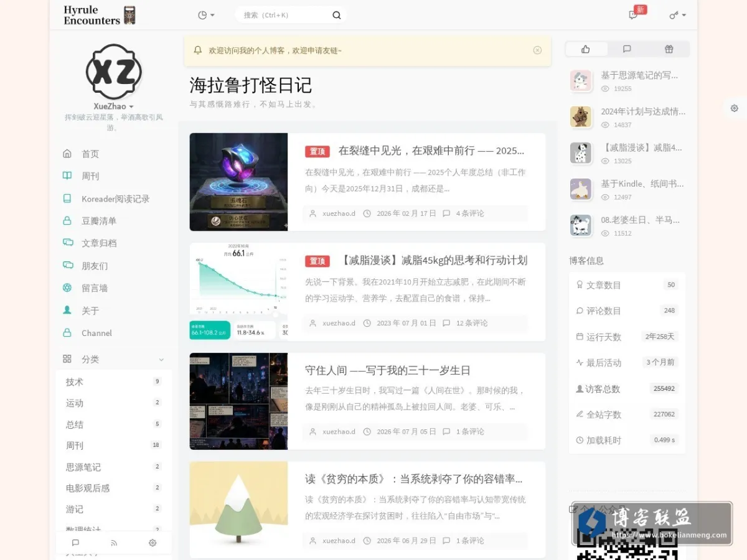Click the comment icon in sidebar footer
Viewport: 747px width, 560px height.
(75, 543)
